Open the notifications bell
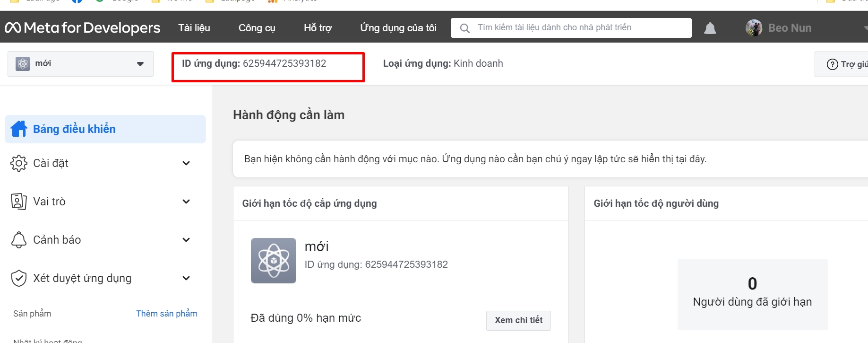 [710, 28]
